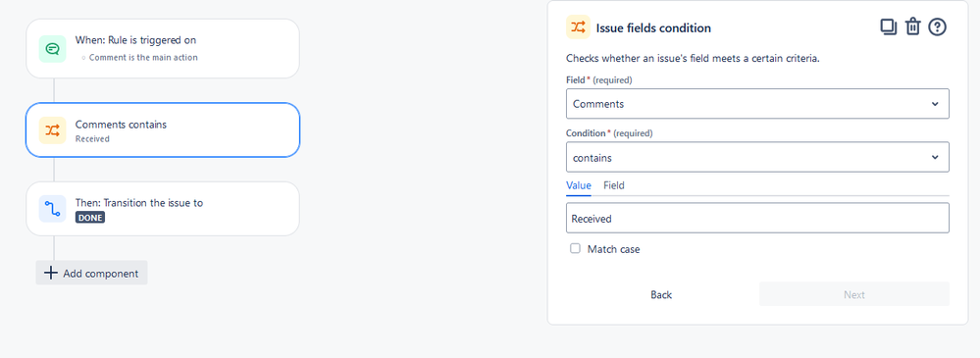Click the value input containing Received

(x=757, y=219)
